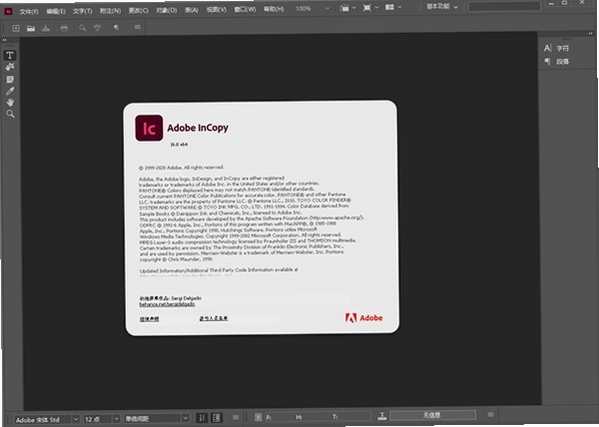Screen dimensions: 599x427
Task: Click the Adobe logo in About dialog
Action: pyautogui.click(x=364, y=318)
